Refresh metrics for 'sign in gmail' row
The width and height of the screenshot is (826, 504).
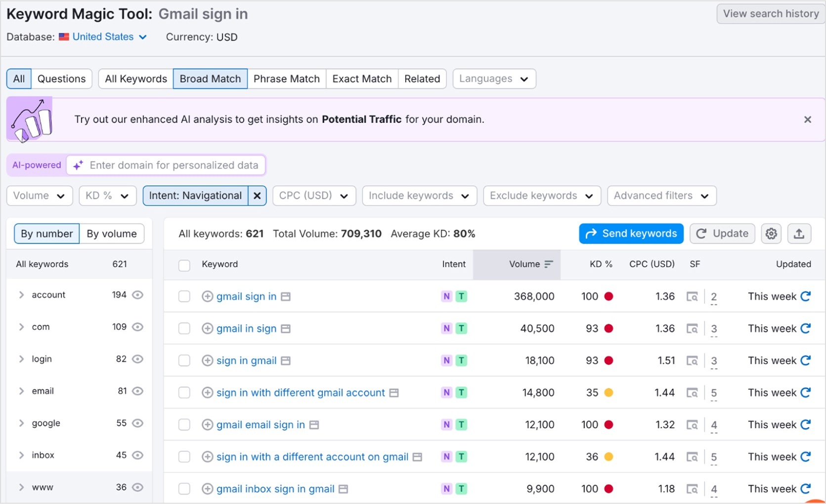point(806,360)
